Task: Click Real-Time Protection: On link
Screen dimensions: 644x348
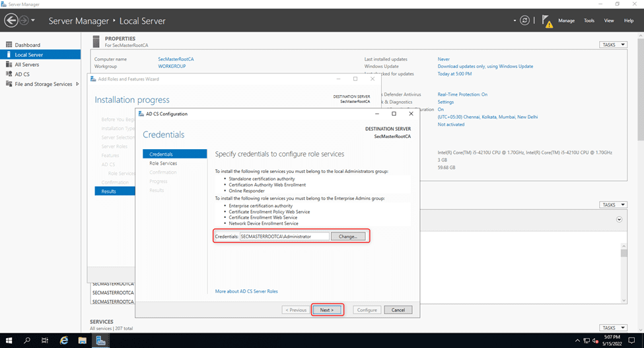Action: [462, 94]
